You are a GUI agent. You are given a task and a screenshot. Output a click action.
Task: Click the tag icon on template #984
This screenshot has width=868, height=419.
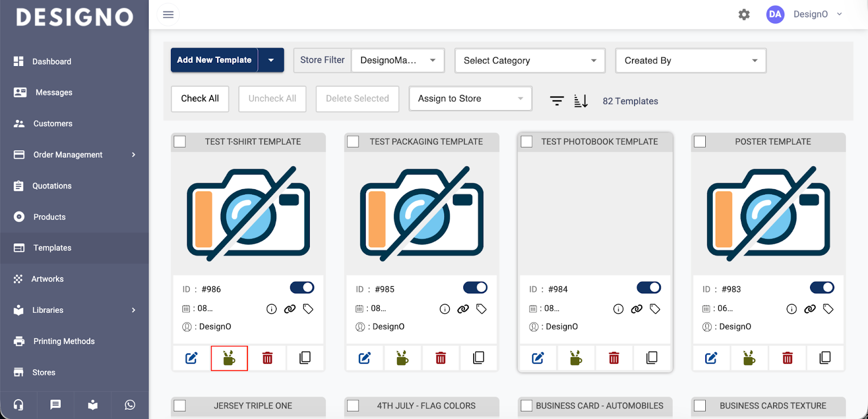coord(655,309)
